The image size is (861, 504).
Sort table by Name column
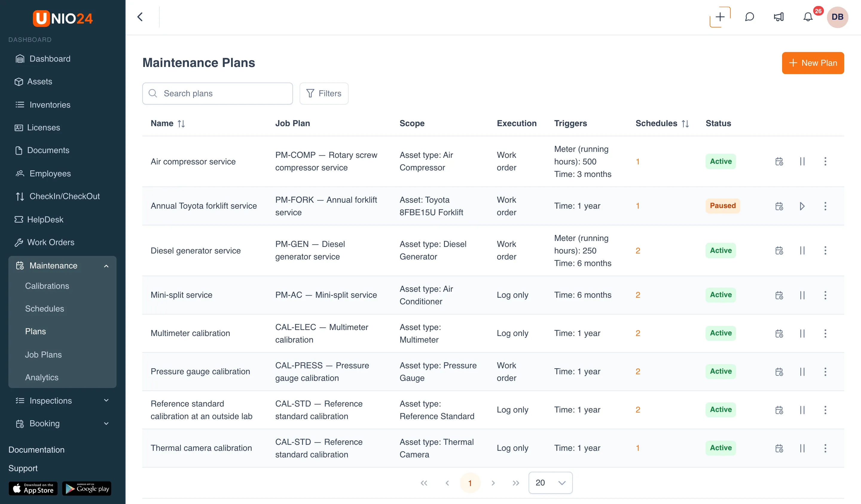(x=181, y=124)
